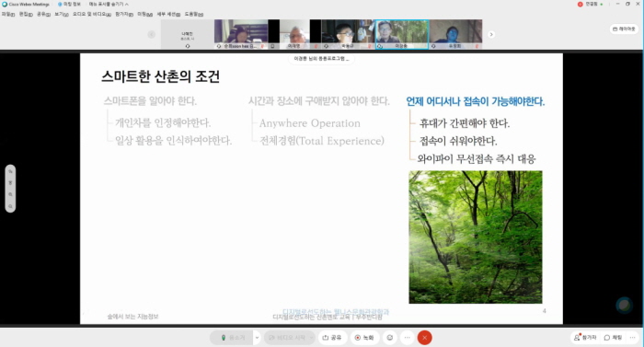Click slide title 스마트한 산촌의 조건
The width and height of the screenshot is (644, 347).
pos(161,76)
